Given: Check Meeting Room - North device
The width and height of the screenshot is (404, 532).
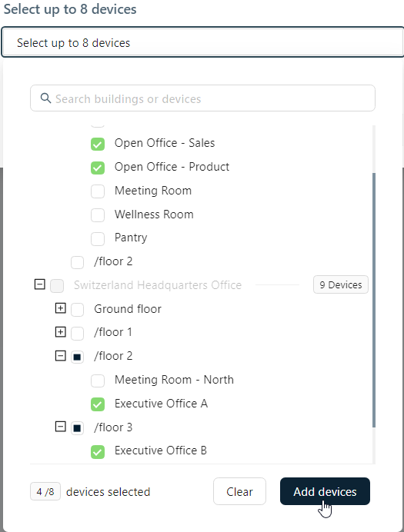Looking at the screenshot, I should point(98,381).
